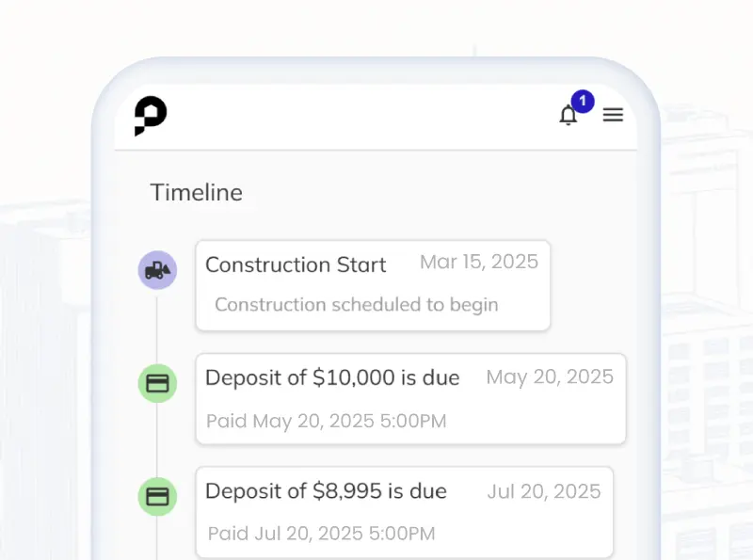The height and width of the screenshot is (560, 753).
Task: Tap the notification badge showing 1
Action: click(582, 101)
